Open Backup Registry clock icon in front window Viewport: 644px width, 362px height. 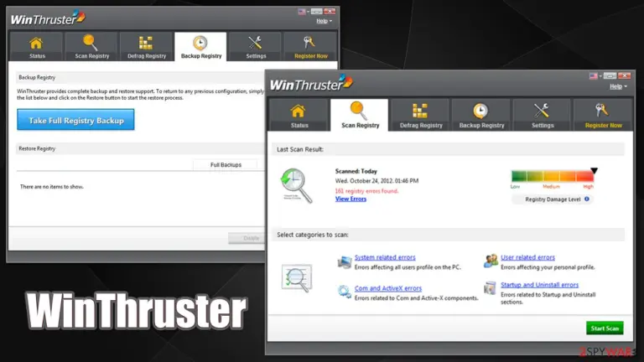point(480,111)
